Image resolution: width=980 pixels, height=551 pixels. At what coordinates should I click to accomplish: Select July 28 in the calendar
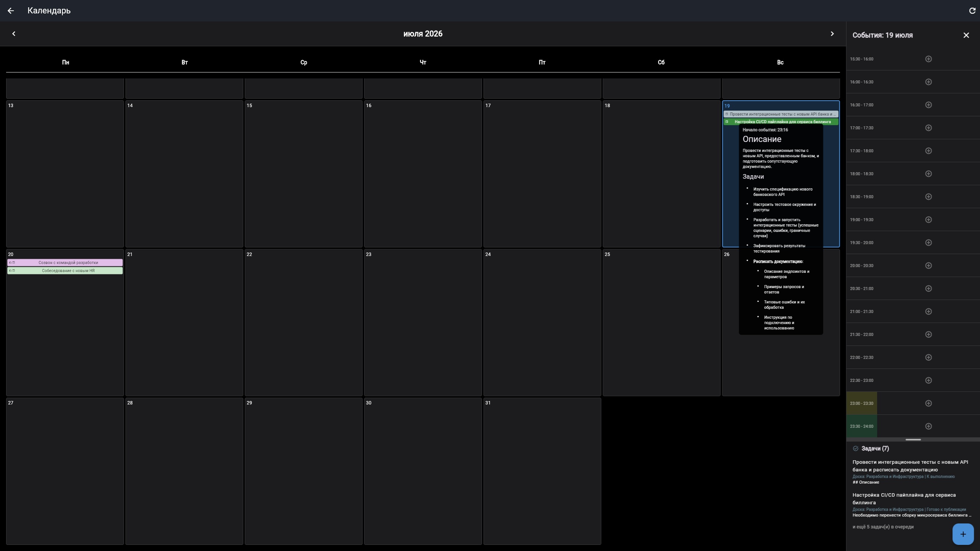(184, 471)
